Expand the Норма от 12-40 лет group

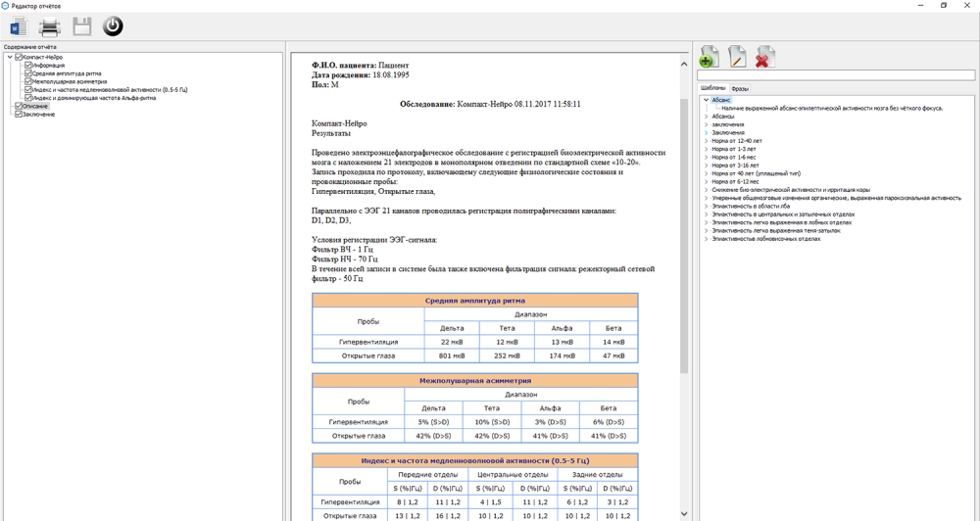[x=706, y=141]
